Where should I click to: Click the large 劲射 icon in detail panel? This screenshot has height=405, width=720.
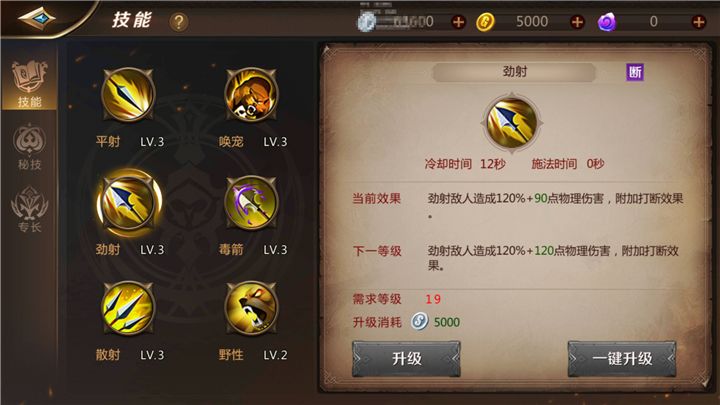coord(512,123)
